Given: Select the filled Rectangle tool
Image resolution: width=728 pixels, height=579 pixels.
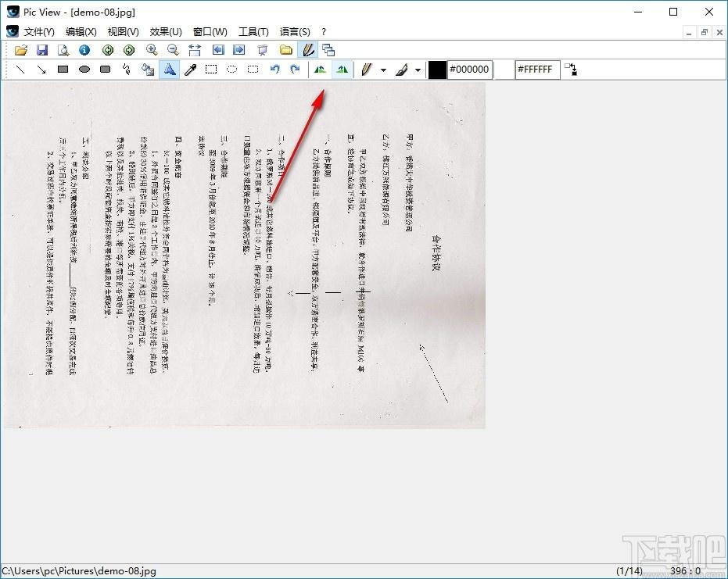Looking at the screenshot, I should pyautogui.click(x=63, y=70).
